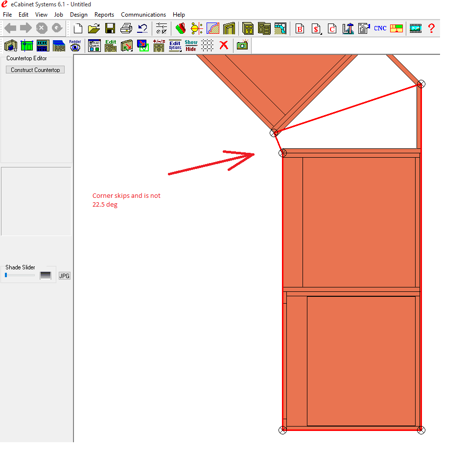Image resolution: width=466 pixels, height=476 pixels.
Task: Click the red question mark Help icon
Action: (x=431, y=28)
